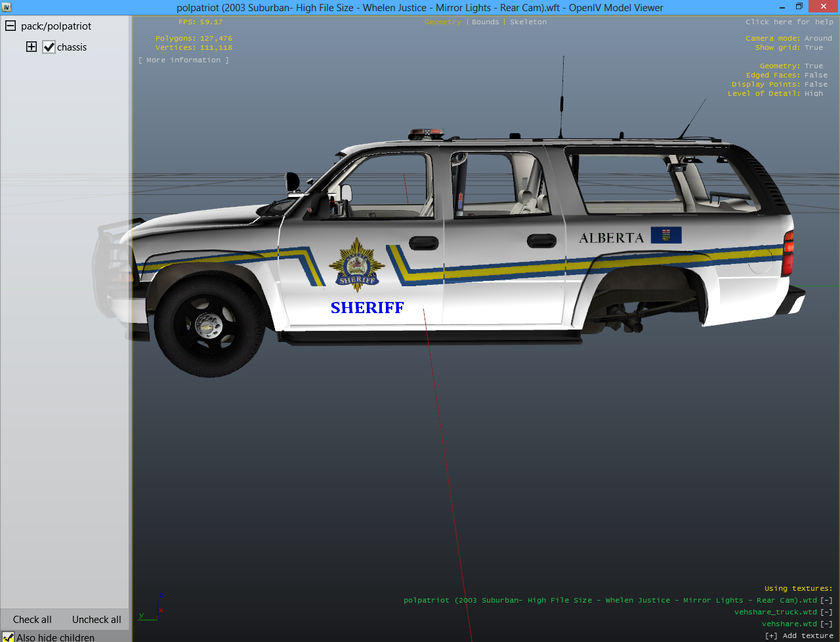This screenshot has height=642, width=840.
Task: Remove vehshare.wtd texture using [-]
Action: (x=826, y=624)
